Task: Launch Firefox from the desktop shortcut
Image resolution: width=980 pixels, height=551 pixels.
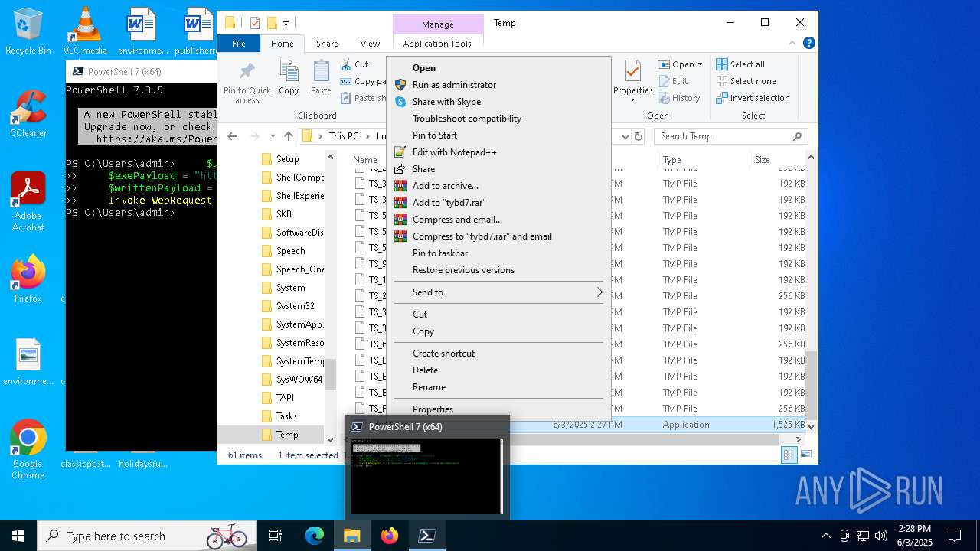Action: [28, 279]
